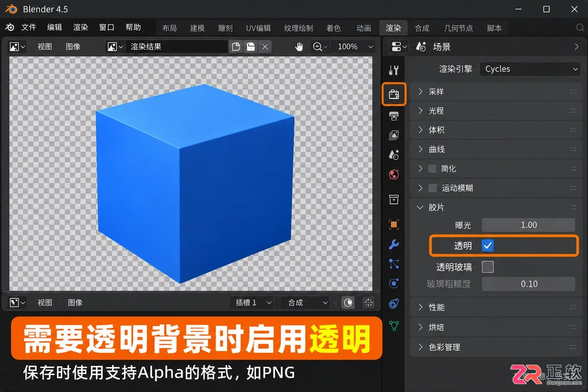Click the search icon at top right
This screenshot has width=588, height=392.
[x=580, y=28]
